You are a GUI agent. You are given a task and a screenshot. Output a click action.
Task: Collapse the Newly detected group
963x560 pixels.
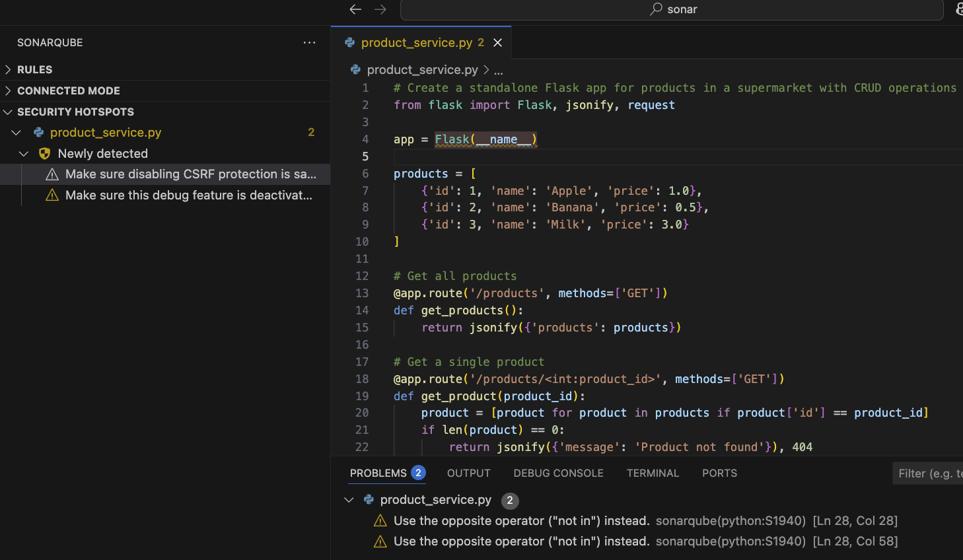24,154
